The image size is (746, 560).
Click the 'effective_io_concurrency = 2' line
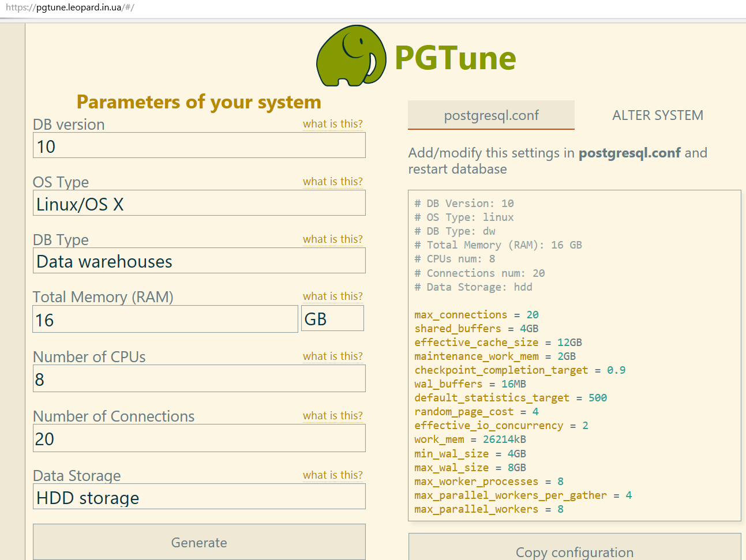coord(501,426)
